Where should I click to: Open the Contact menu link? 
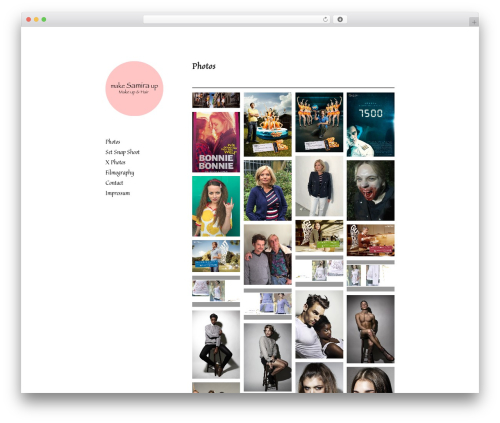(x=114, y=183)
